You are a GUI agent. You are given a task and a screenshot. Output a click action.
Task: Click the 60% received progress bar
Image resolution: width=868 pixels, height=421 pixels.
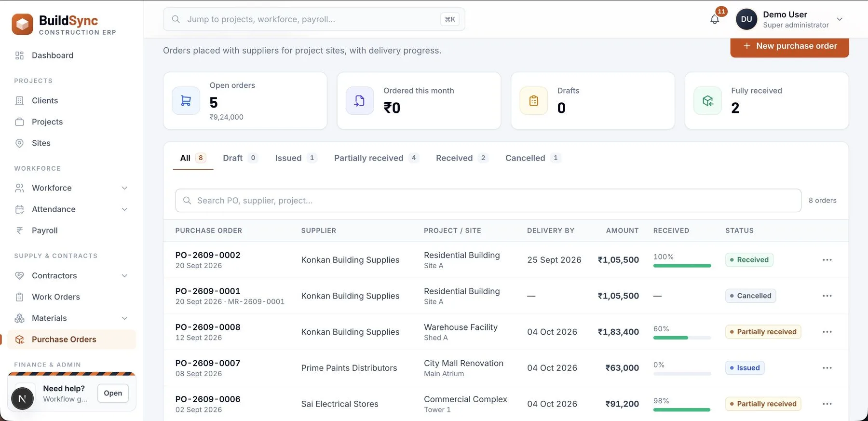click(x=682, y=338)
